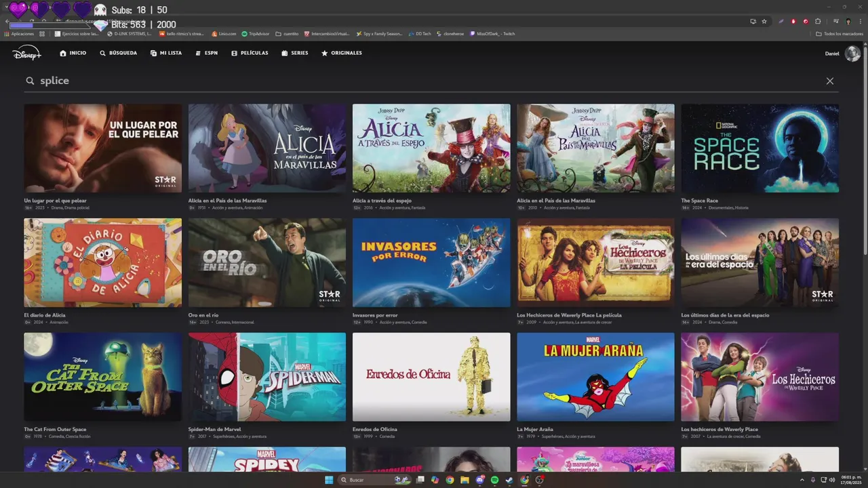The width and height of the screenshot is (868, 488).
Task: Click the title text "Un lugar por el que pelear"
Action: tap(56, 201)
